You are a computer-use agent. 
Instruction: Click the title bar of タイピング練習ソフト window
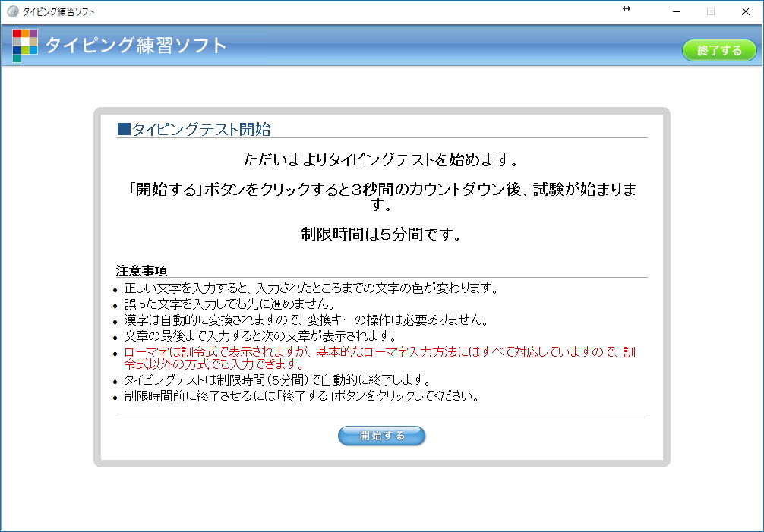(x=304, y=9)
